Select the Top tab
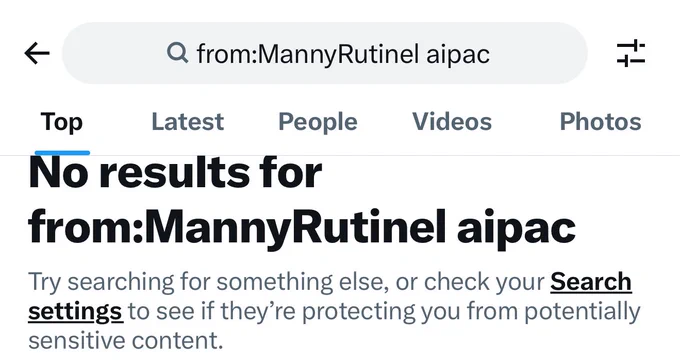Image resolution: width=680 pixels, height=360 pixels. click(62, 122)
